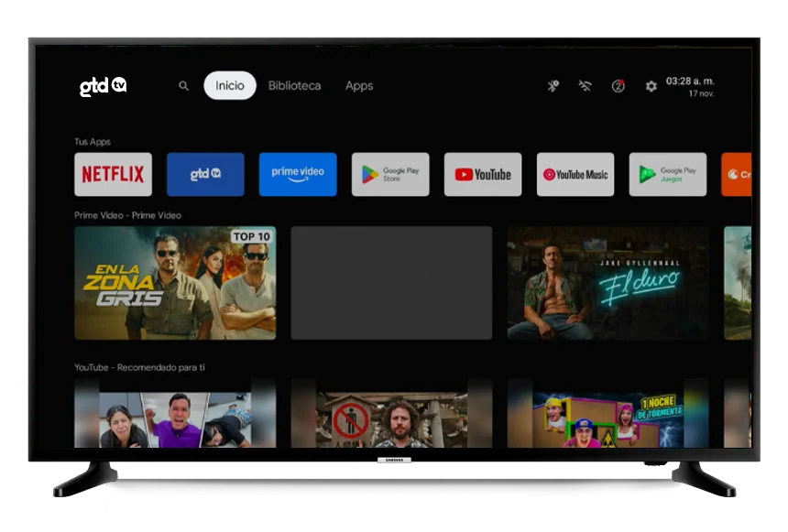Viewport: 788px width, 532px height.
Task: Select the Inicio tab
Action: click(x=230, y=85)
